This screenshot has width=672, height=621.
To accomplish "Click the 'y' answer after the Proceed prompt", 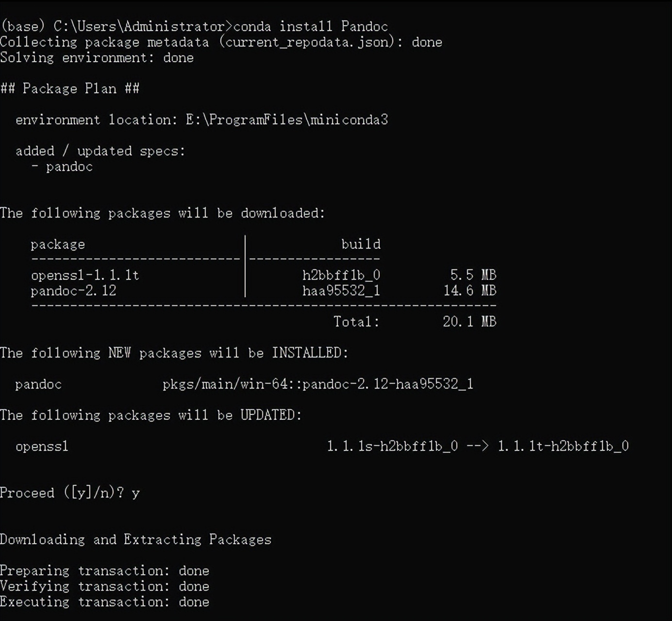I will (135, 493).
